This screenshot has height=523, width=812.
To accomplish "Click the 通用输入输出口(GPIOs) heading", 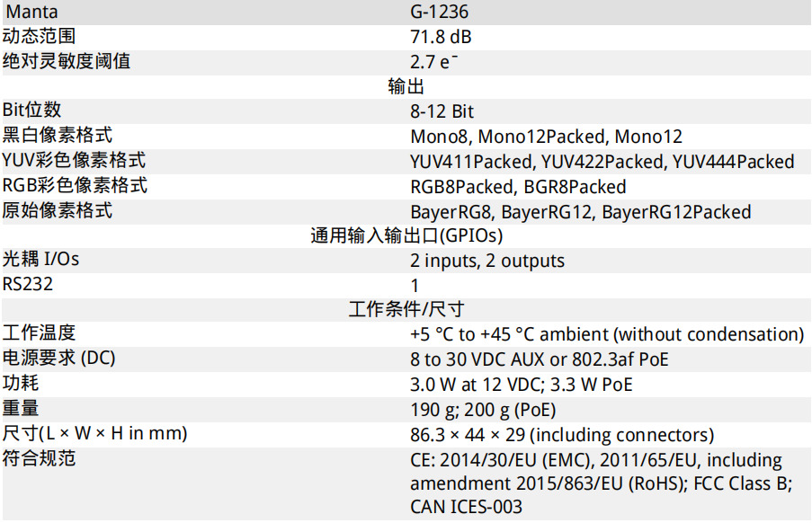I will coord(406,236).
